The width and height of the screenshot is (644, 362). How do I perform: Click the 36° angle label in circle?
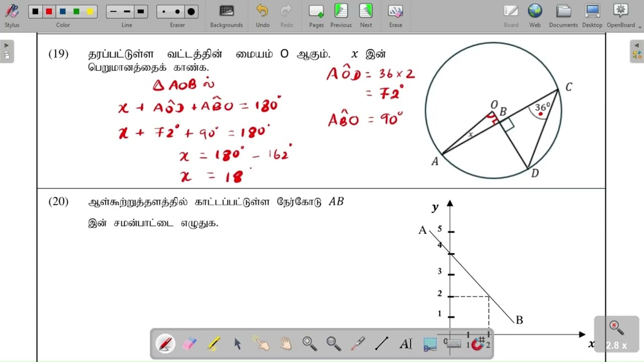(x=543, y=107)
